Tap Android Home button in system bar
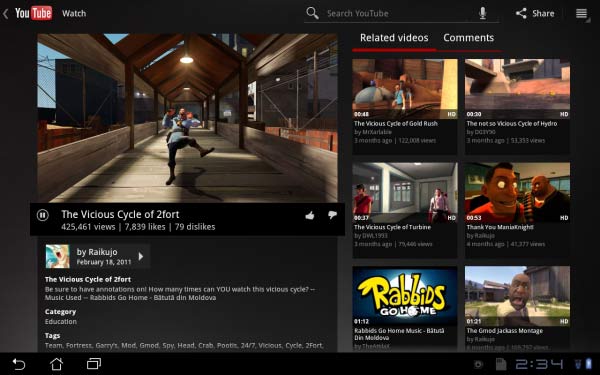Image resolution: width=600 pixels, height=375 pixels. [x=56, y=364]
